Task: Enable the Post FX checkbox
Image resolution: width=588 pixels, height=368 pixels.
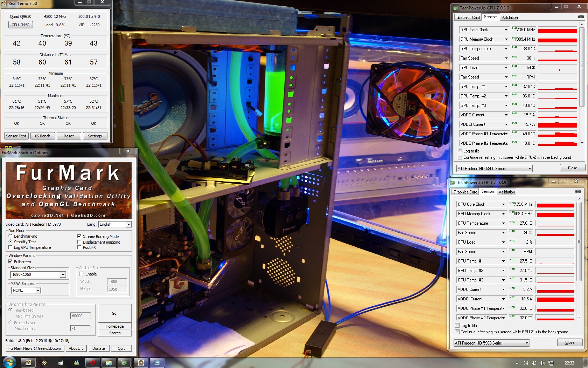Action: (79, 247)
